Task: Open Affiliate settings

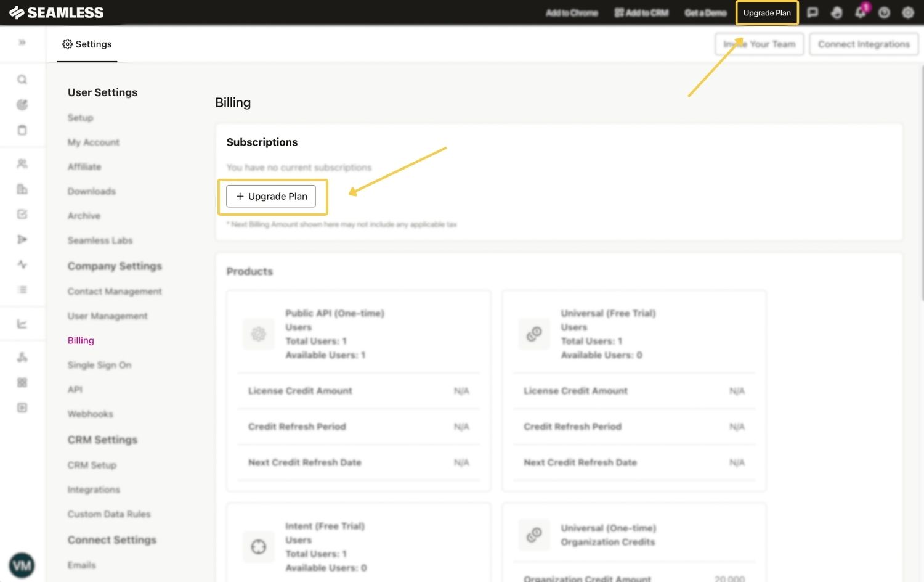Action: click(x=84, y=167)
